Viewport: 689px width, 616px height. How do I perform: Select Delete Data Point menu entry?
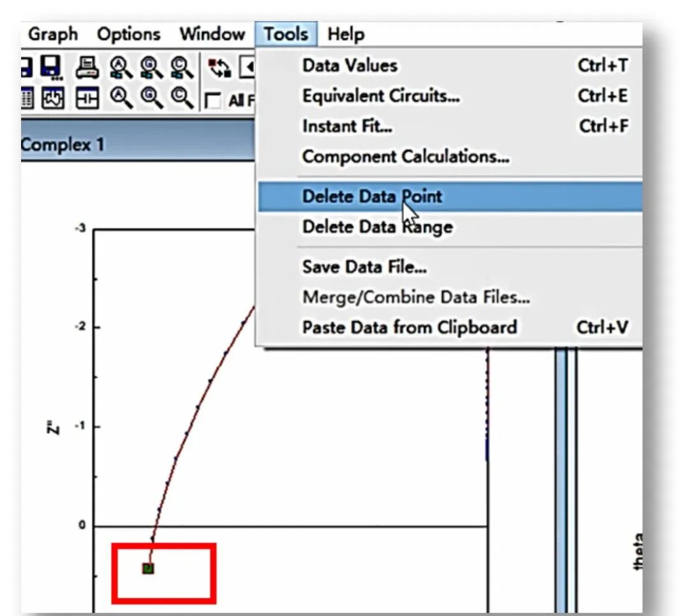[x=450, y=197]
